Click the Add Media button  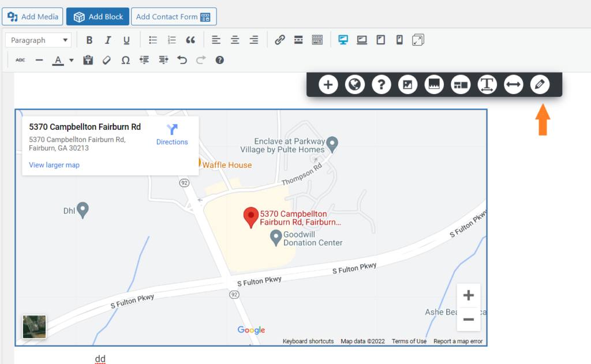point(32,17)
